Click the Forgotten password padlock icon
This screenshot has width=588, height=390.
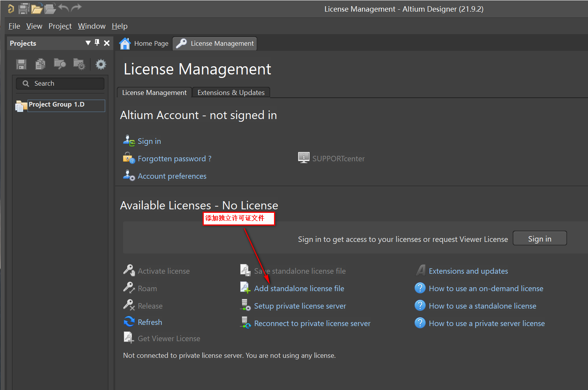coord(129,158)
